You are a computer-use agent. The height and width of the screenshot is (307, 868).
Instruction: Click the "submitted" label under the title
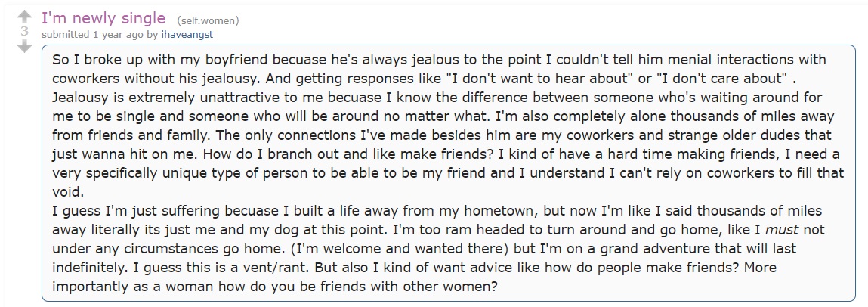coord(66,34)
